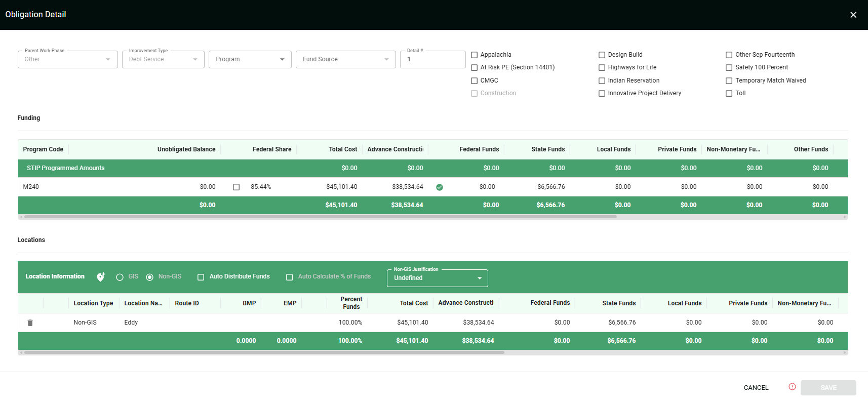This screenshot has width=868, height=402.
Task: Click the Non-GIS location type cell
Action: [85, 323]
